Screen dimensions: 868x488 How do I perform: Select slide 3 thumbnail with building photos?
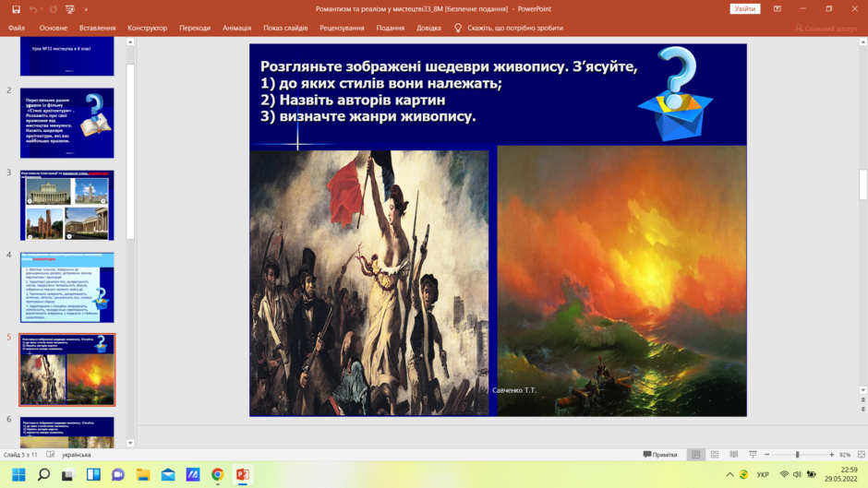pyautogui.click(x=67, y=206)
